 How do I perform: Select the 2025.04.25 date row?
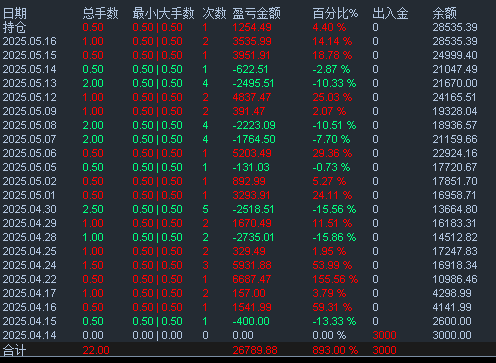30,251
